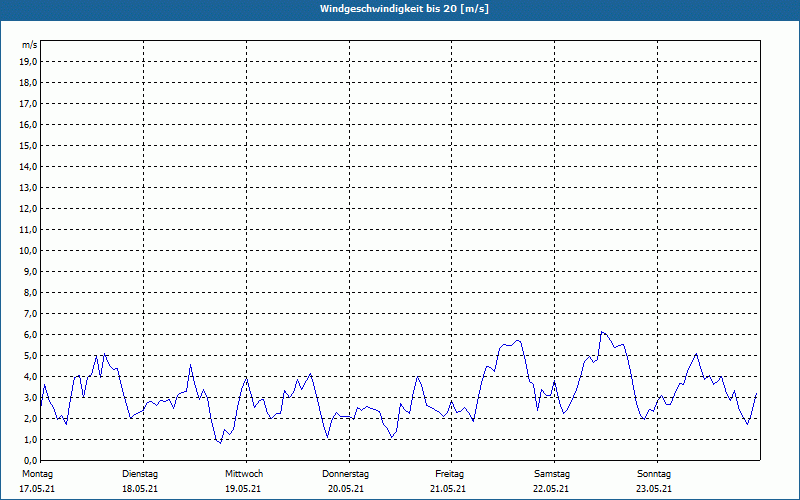800x500 pixels.
Task: Click the 6,0 y-axis label
Action: 31,334
